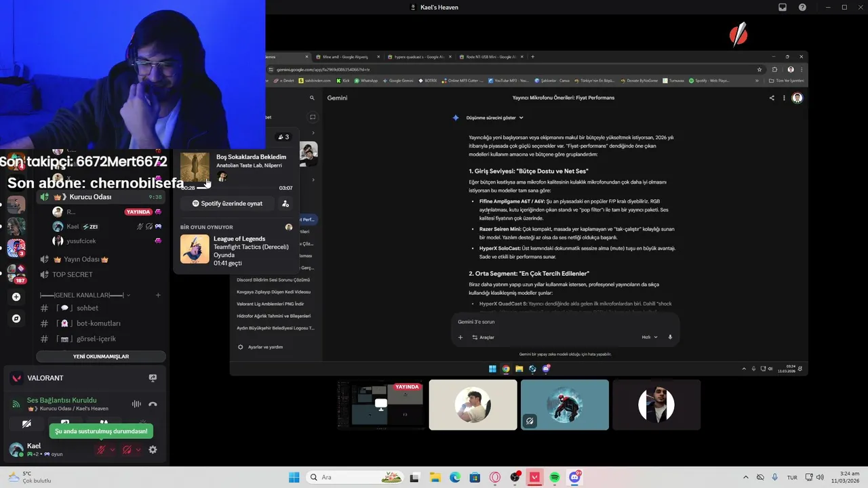Click League of Legends game artwork
The image size is (868, 488).
[195, 249]
